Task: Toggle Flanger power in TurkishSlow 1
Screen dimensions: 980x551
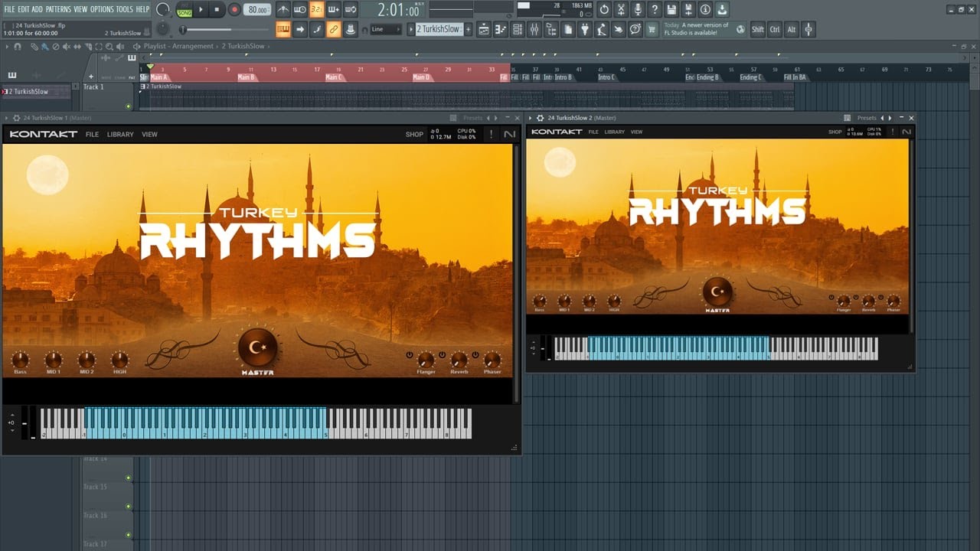Action: coord(410,355)
